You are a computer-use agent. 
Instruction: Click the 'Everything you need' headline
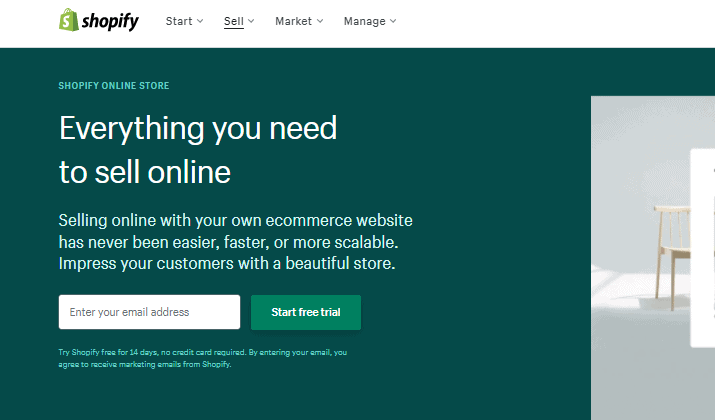point(198,129)
